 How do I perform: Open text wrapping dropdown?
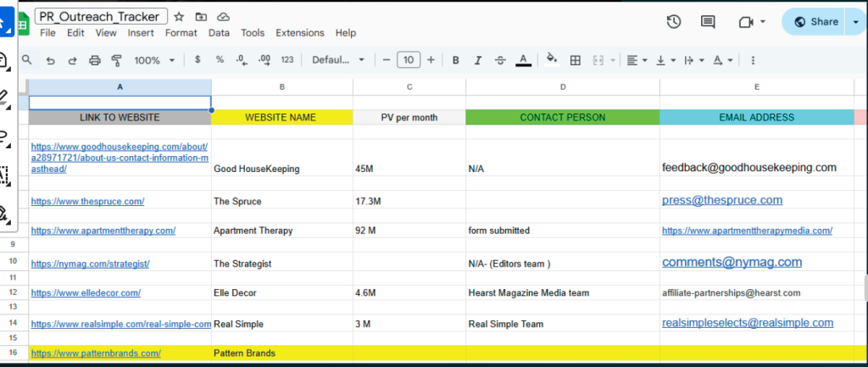coord(693,60)
